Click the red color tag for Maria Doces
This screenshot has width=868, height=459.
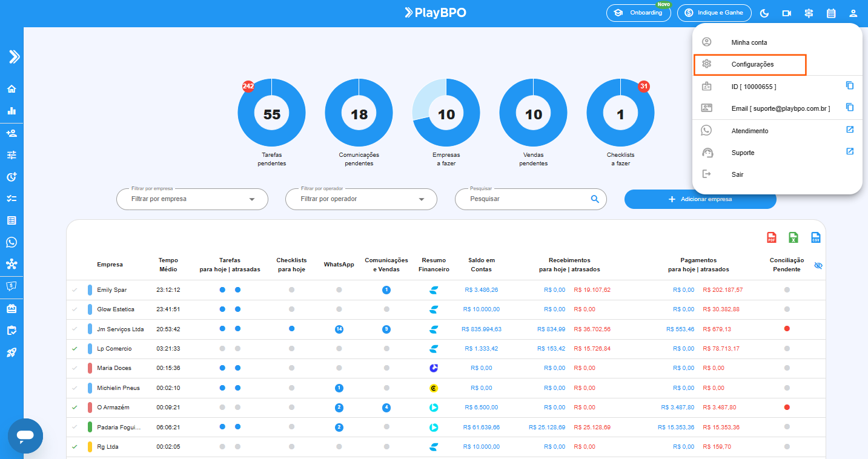[90, 368]
